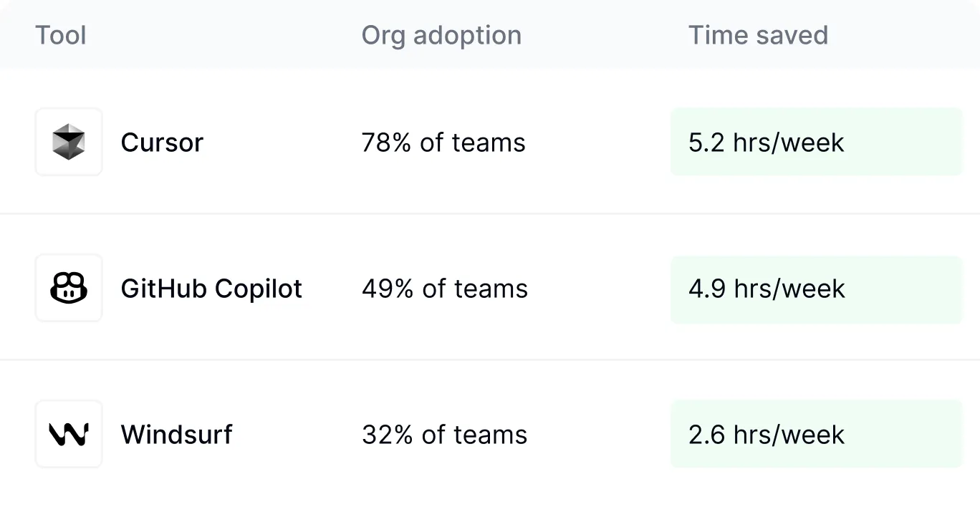Screen dimensions: 980x507
Task: Click empty header space right of Time saved
Action: [x=910, y=35]
